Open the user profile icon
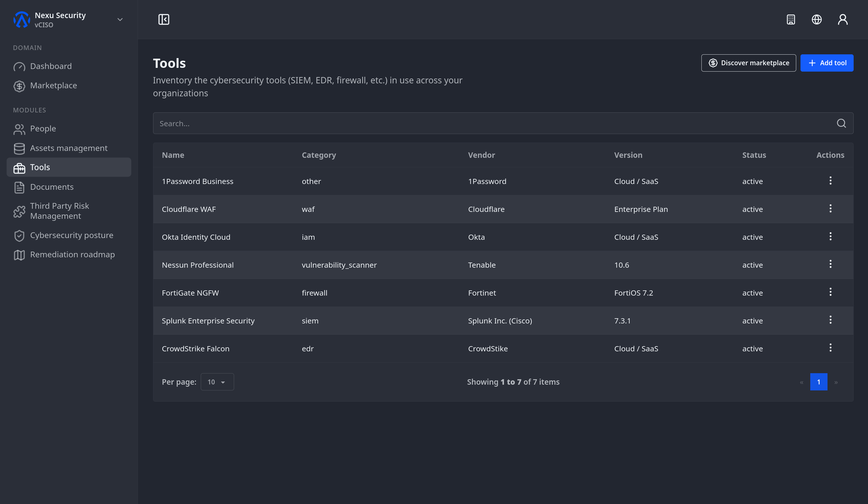 point(842,19)
